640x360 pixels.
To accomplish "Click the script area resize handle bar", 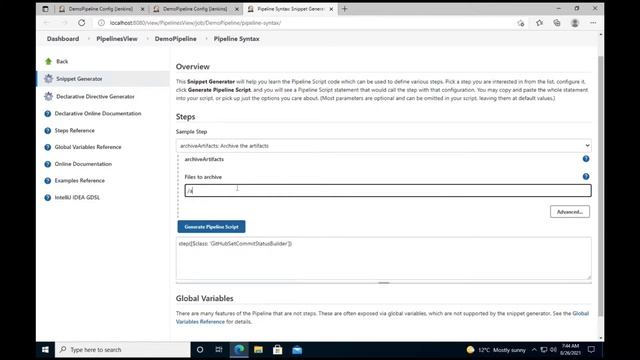I will (384, 282).
